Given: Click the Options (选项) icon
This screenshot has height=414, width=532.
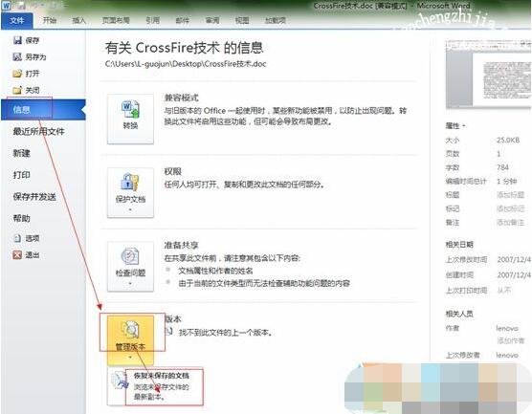Looking at the screenshot, I should 17,238.
